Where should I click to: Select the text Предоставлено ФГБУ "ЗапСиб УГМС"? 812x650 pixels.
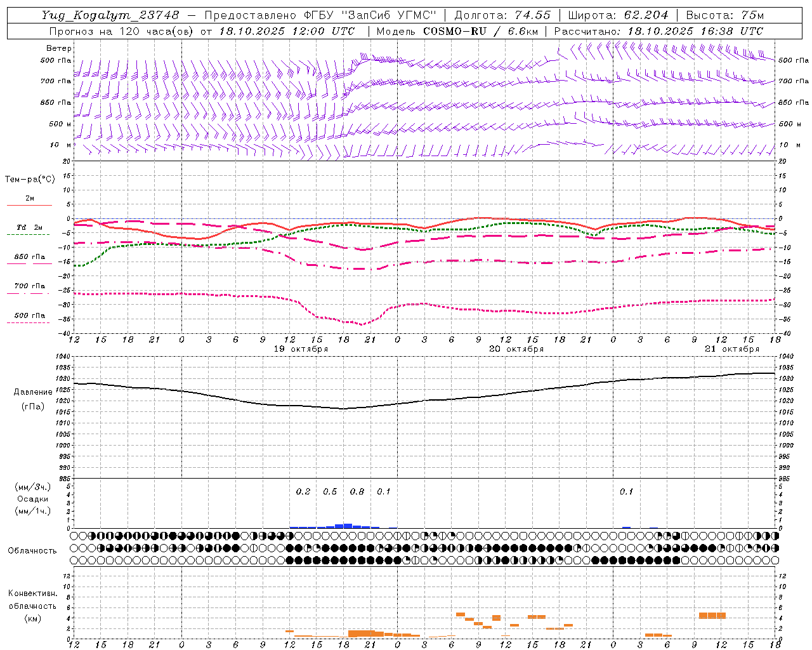(x=320, y=15)
